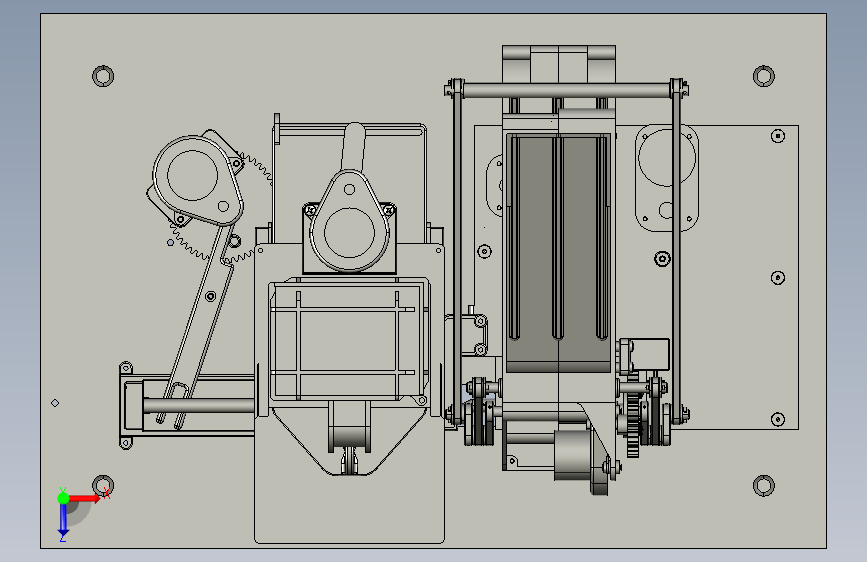The height and width of the screenshot is (562, 867).
Task: Select the small circle point beside toothed sector
Action: click(170, 242)
